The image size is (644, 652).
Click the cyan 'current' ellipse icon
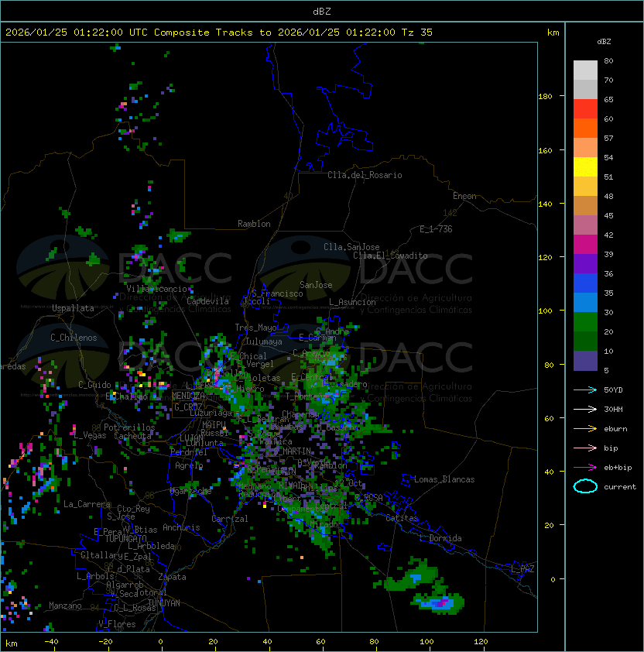click(585, 486)
